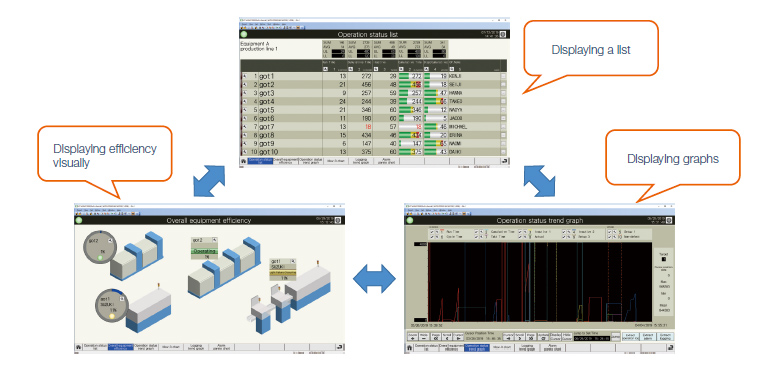This screenshot has height=379, width=780.
Task: Click green lamp in trend graph header
Action: click(x=409, y=220)
